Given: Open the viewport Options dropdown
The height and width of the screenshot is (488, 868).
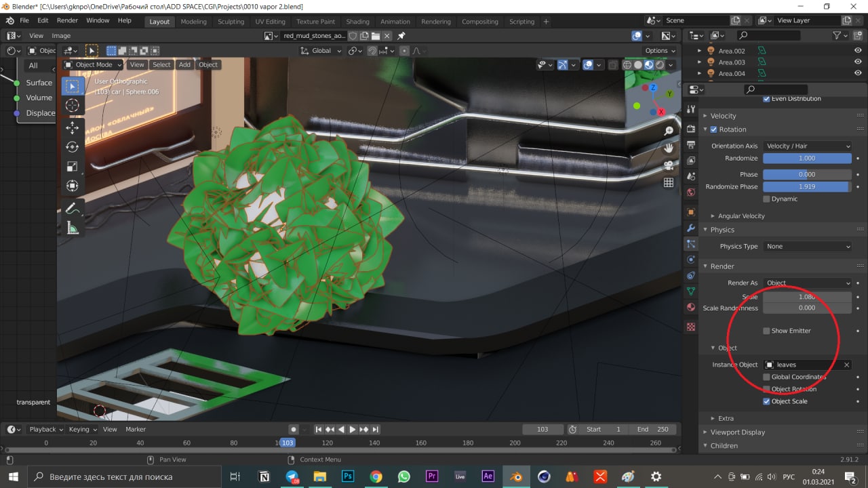Looking at the screenshot, I should click(x=660, y=51).
